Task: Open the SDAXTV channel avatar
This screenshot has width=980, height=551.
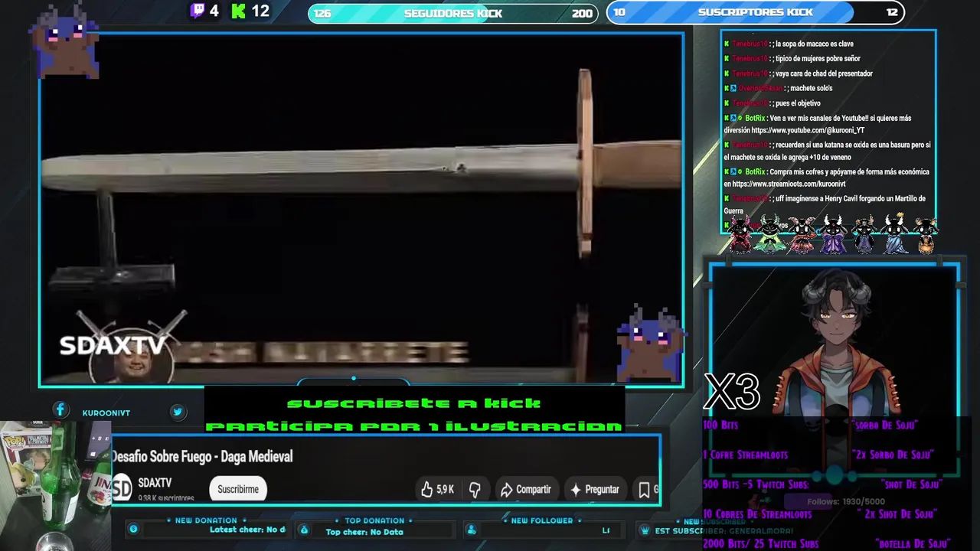Action: coord(122,488)
